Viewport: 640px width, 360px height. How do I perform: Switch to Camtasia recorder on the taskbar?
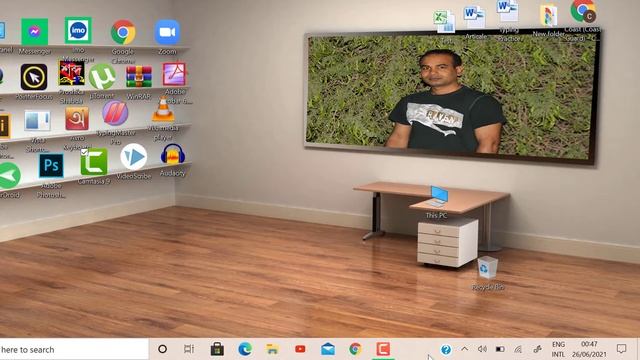(383, 349)
